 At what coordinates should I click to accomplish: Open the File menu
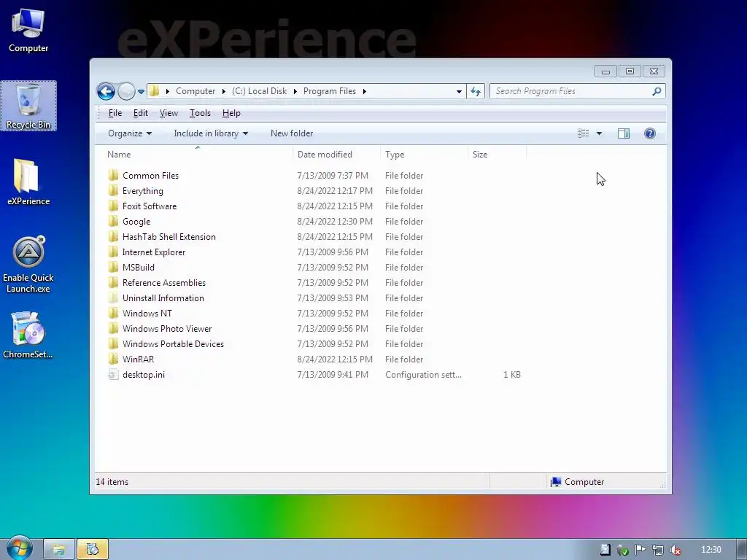(x=115, y=113)
